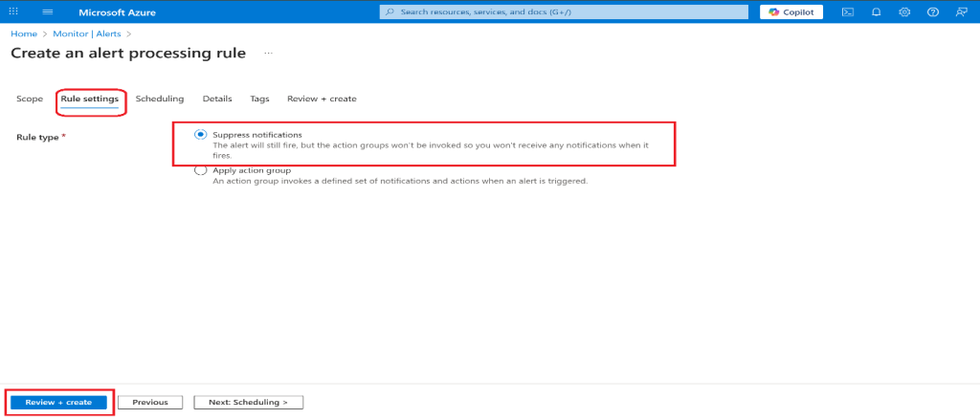Open the help question mark icon
Image resolution: width=980 pixels, height=419 pixels.
(933, 11)
